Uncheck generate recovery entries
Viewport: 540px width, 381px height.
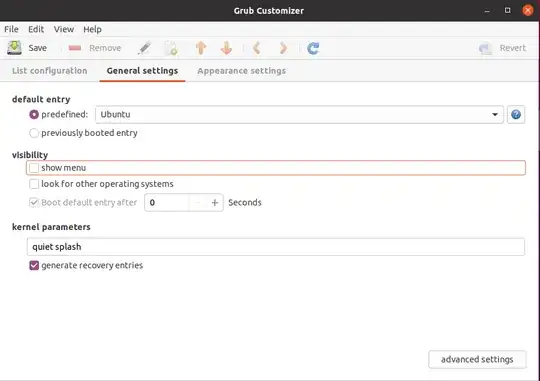point(34,265)
